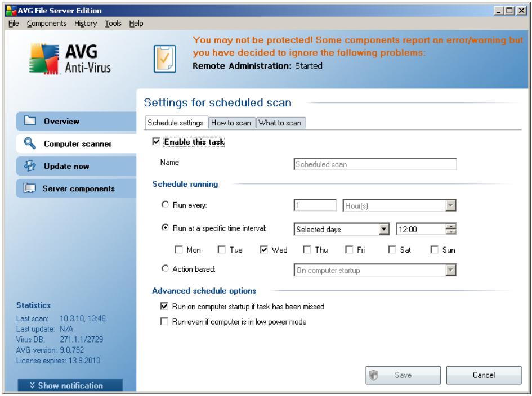This screenshot has height=396, width=532.
Task: Check the Fri checkbox
Action: coord(349,250)
